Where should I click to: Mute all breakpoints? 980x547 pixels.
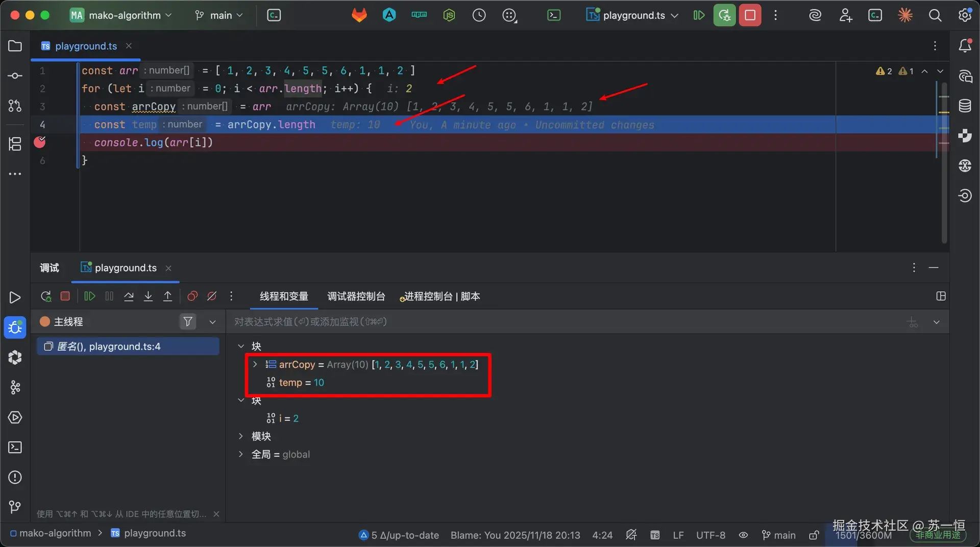click(x=212, y=296)
